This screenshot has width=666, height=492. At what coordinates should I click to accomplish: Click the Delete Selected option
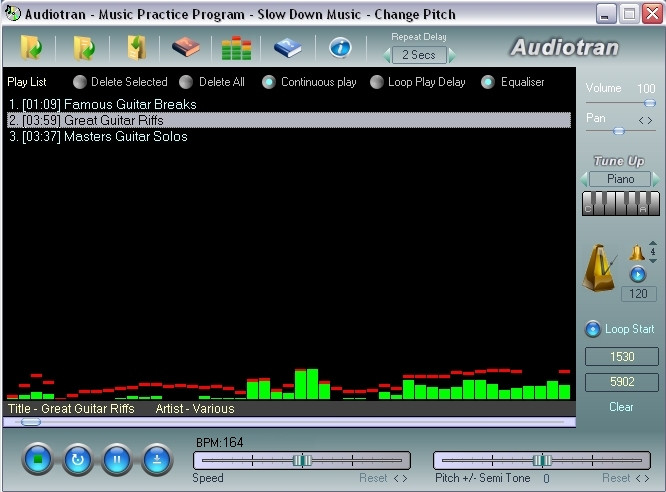pyautogui.click(x=120, y=82)
